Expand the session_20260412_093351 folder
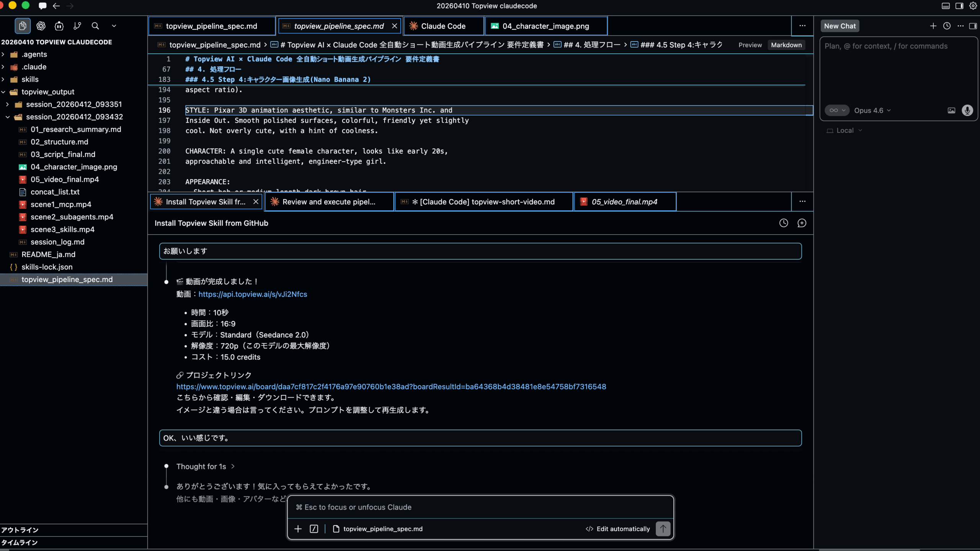 (x=73, y=104)
